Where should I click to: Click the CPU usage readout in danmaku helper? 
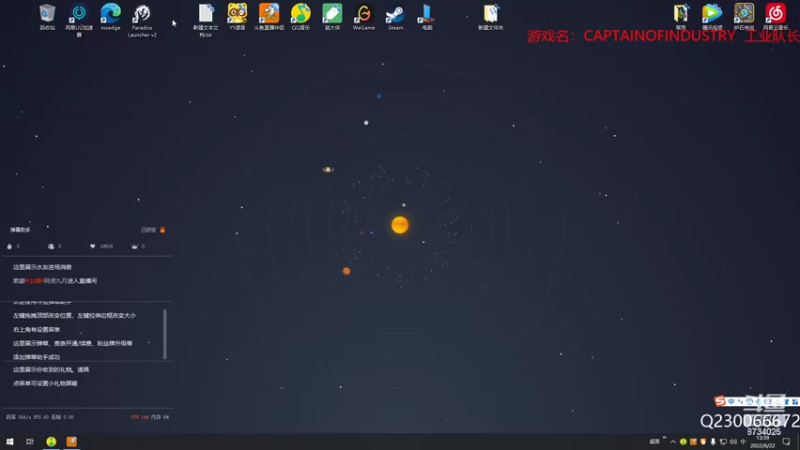[x=140, y=417]
